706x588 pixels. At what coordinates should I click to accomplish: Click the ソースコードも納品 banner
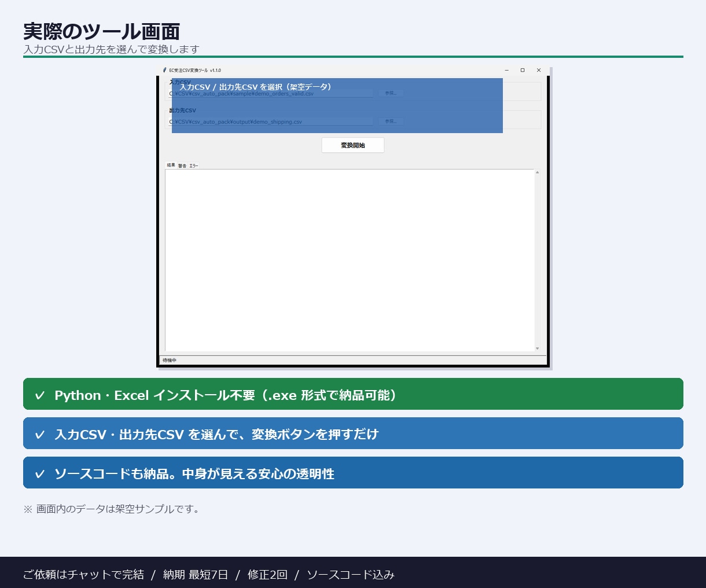tap(353, 473)
